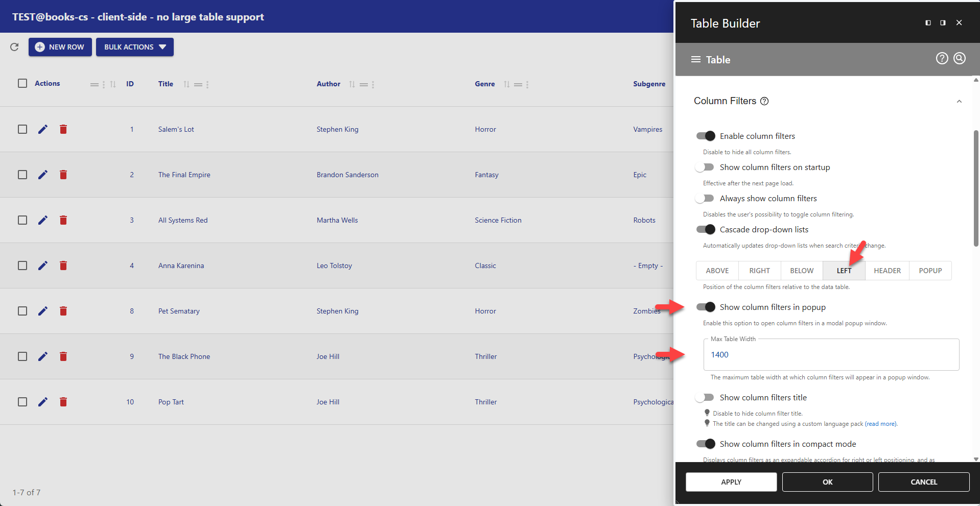Click the Subgenre column header
980x506 pixels.
click(649, 84)
